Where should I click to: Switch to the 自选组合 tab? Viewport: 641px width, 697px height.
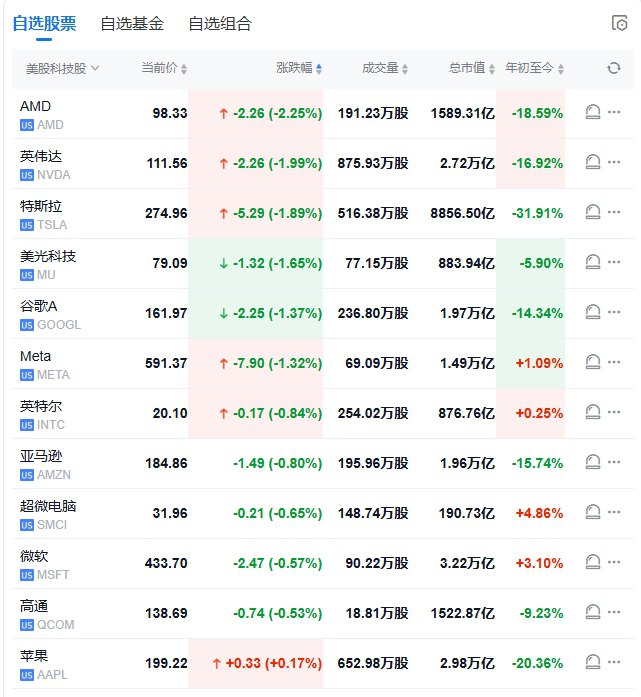pos(220,24)
